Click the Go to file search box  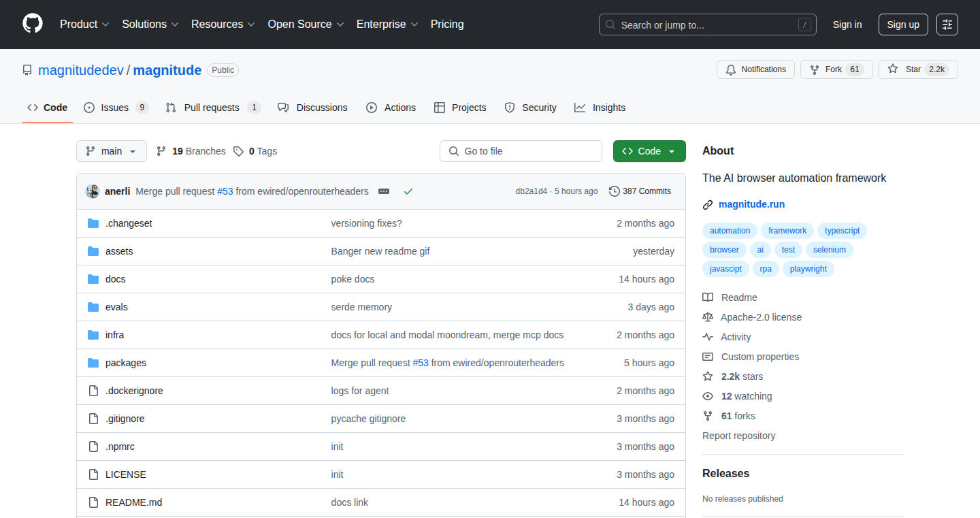pyautogui.click(x=521, y=151)
